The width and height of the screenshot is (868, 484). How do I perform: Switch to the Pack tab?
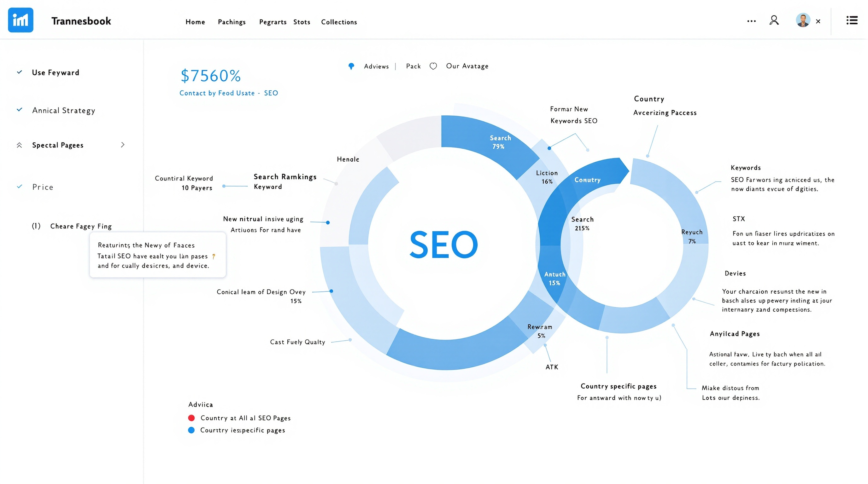click(413, 66)
